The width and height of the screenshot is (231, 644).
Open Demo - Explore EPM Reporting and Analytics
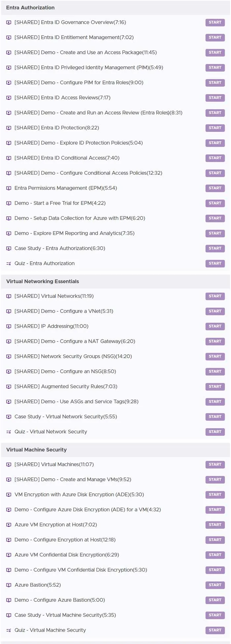[75, 233]
